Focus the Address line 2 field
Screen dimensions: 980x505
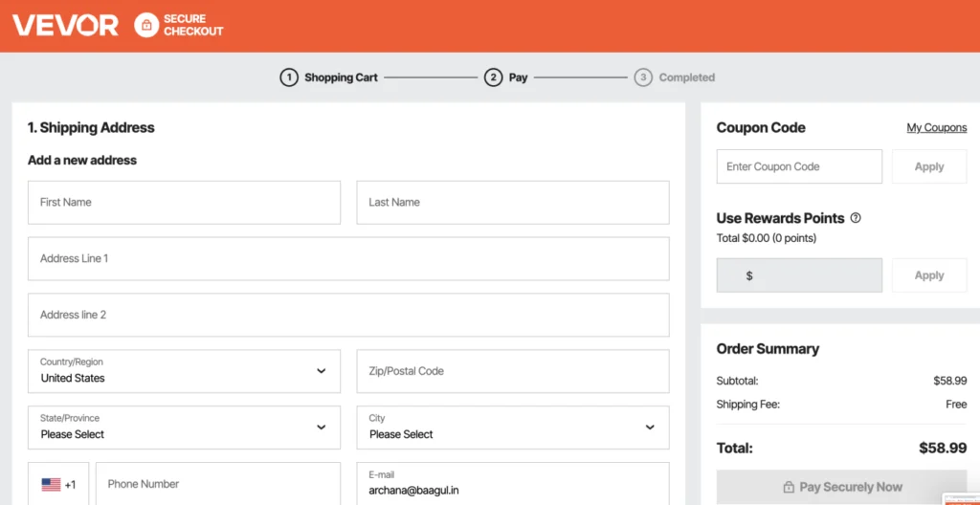(348, 315)
